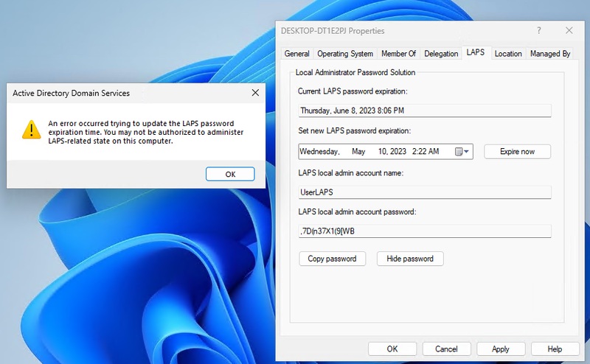Click the Apply button
The width and height of the screenshot is (590, 364).
click(501, 349)
